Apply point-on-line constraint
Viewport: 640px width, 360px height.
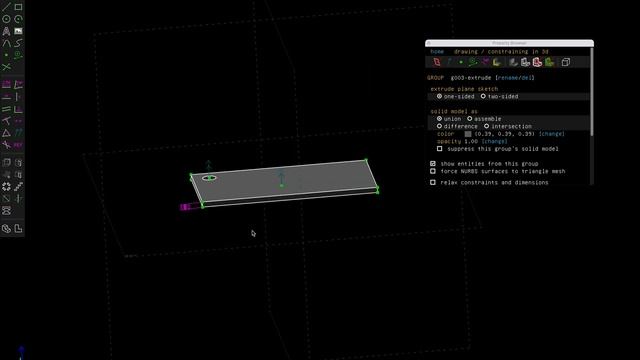click(6, 121)
